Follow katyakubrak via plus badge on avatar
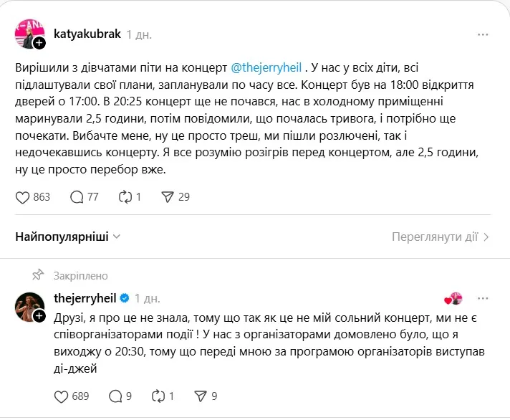The height and width of the screenshot is (420, 510). coord(39,44)
